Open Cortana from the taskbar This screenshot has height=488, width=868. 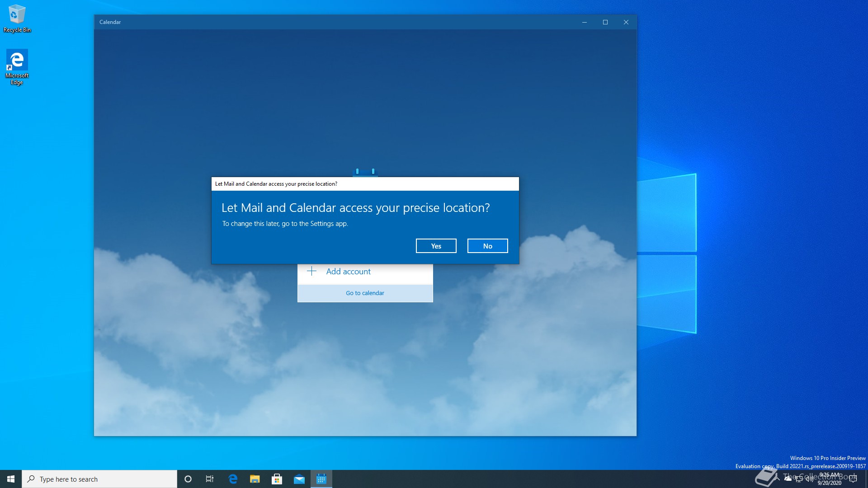pos(188,479)
